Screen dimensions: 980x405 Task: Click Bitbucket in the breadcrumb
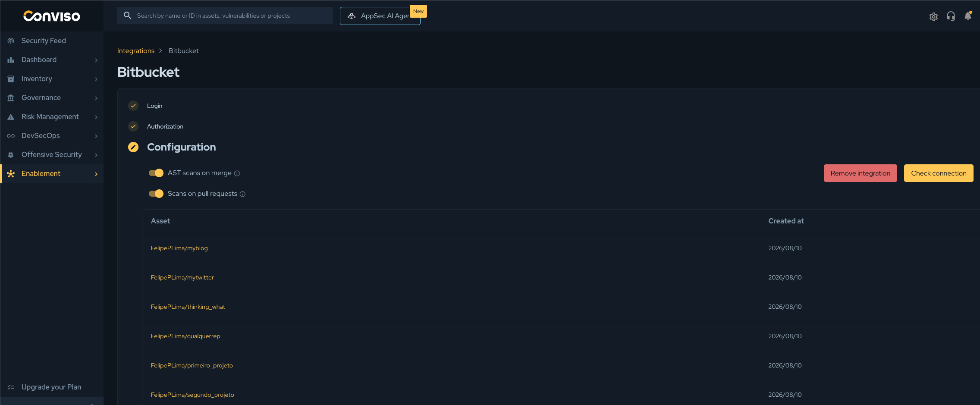(184, 50)
